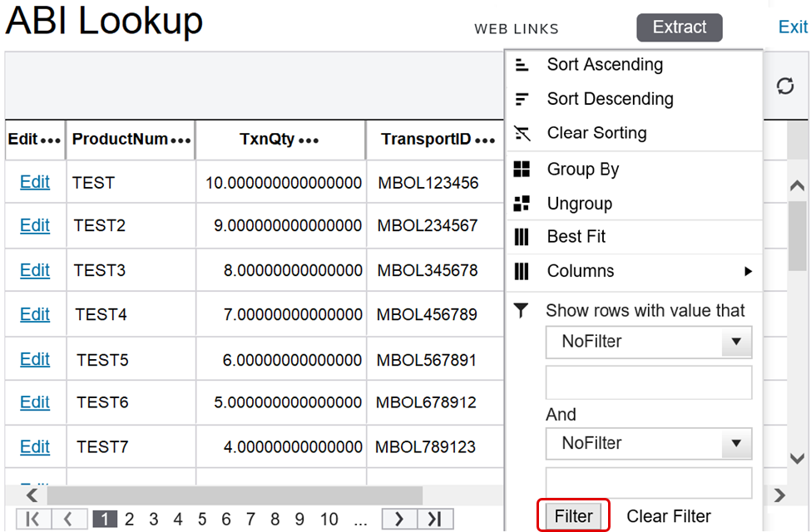Expand the second NoFilter condition dropdown
Viewport: 811px width, 532px height.
tap(735, 444)
